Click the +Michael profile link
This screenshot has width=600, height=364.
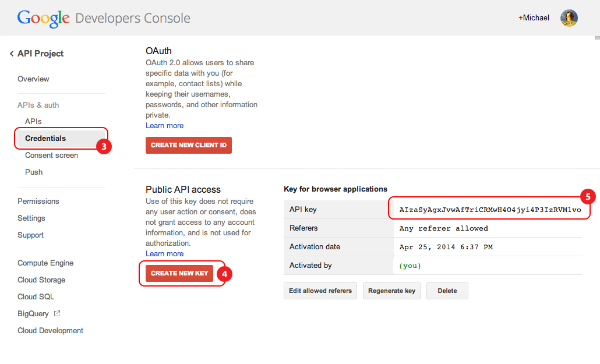tap(534, 18)
